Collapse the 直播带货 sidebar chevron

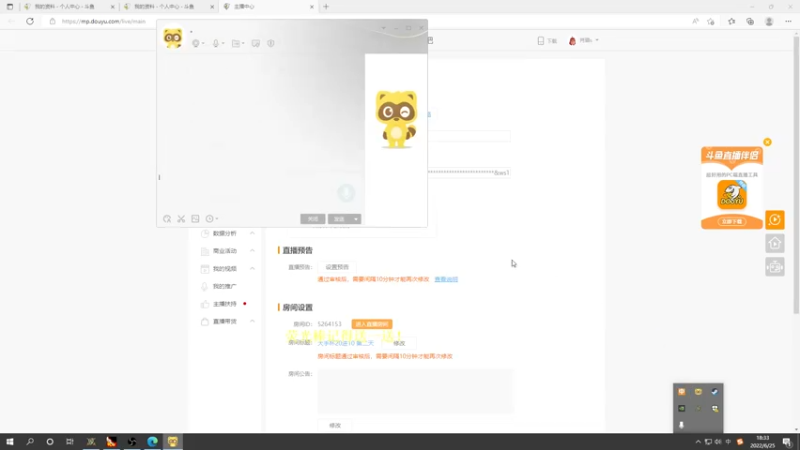(x=252, y=321)
